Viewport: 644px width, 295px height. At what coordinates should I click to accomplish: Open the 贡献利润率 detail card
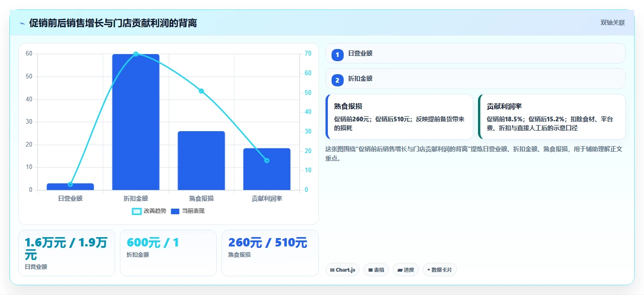pyautogui.click(x=552, y=117)
